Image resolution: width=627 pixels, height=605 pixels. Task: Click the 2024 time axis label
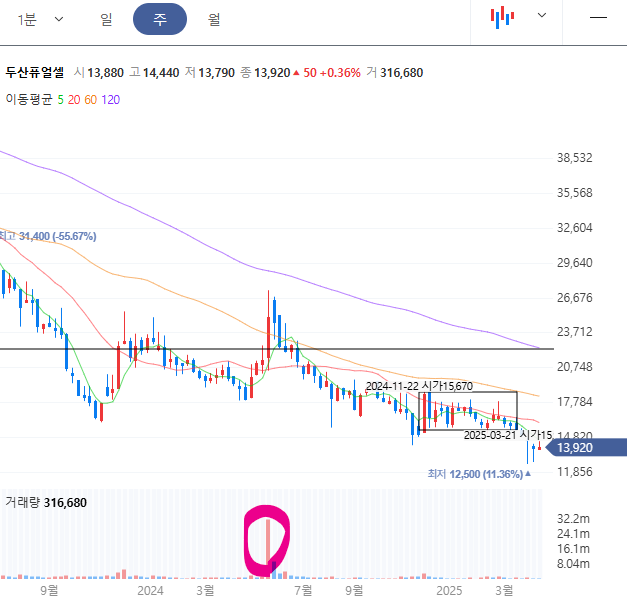point(150,591)
